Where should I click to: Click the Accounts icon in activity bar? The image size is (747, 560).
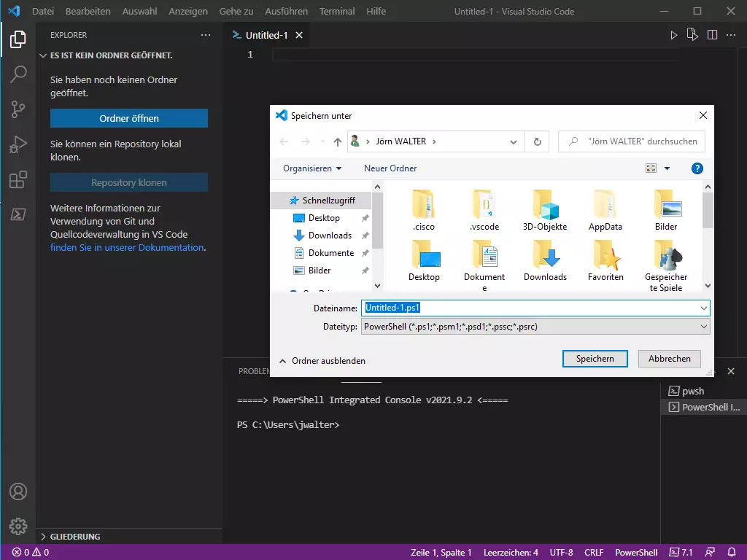click(18, 491)
